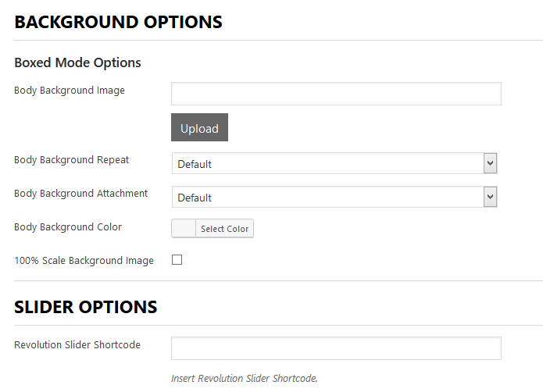Click the "Body Background Attachment" label
543x392 pixels.
point(81,194)
